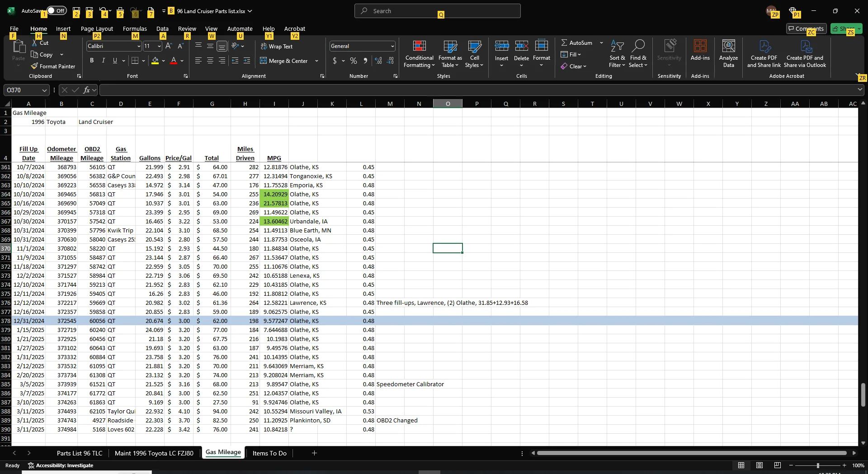Screen dimensions: 868x474
Task: Open the font size dropdown
Action: 159,46
